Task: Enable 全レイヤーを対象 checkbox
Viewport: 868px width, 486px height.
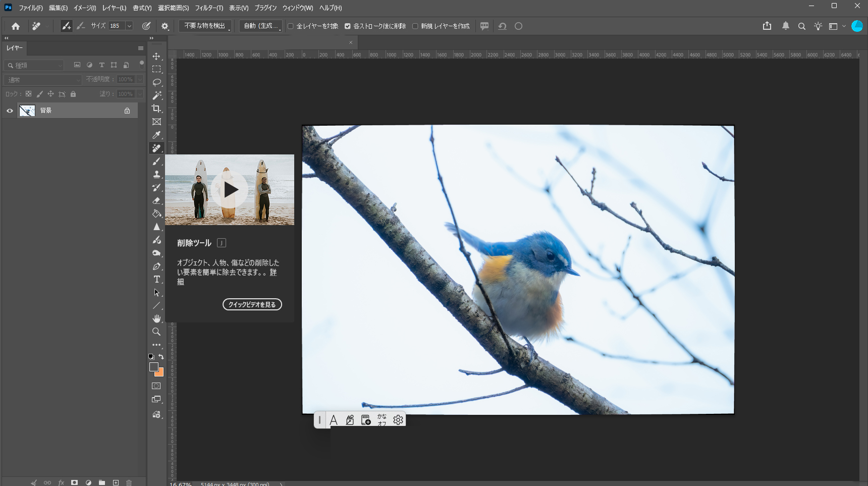Action: (291, 26)
